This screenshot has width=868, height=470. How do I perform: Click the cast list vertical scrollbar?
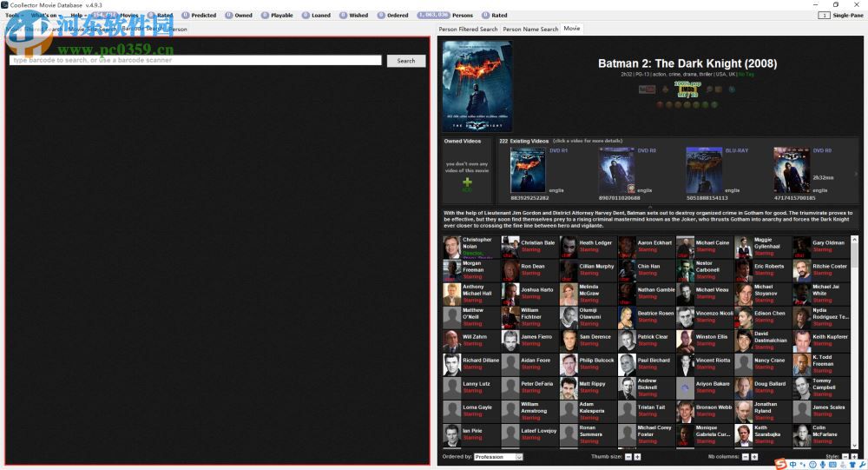point(854,342)
